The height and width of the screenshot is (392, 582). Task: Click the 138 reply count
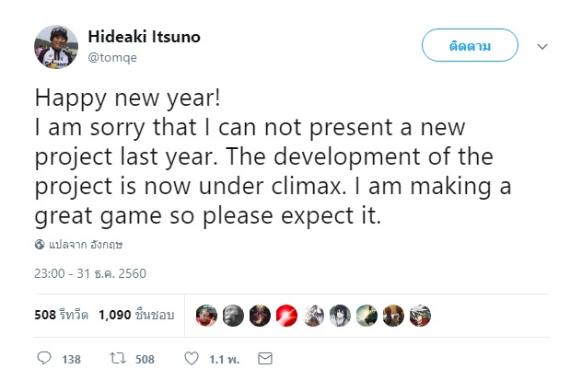tap(71, 359)
